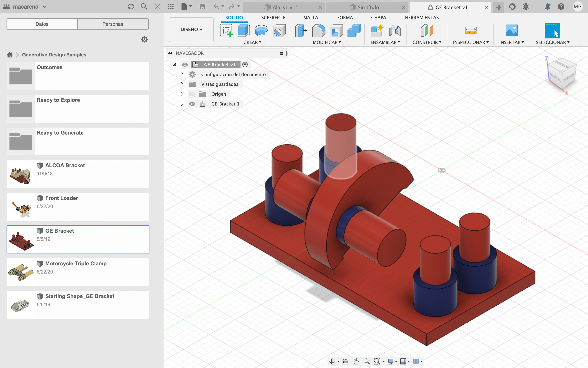The height and width of the screenshot is (368, 588).
Task: Toggle visibility of GE Bracket v1 root
Action: point(185,65)
